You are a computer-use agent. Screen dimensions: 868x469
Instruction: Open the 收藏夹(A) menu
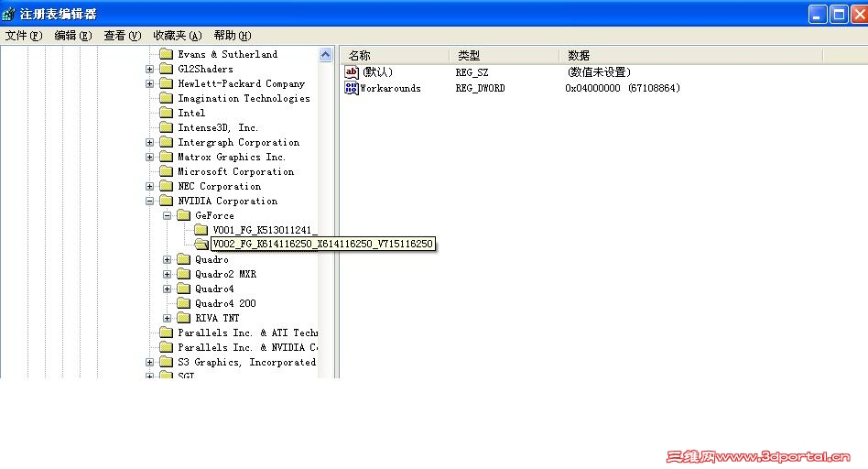[x=177, y=36]
